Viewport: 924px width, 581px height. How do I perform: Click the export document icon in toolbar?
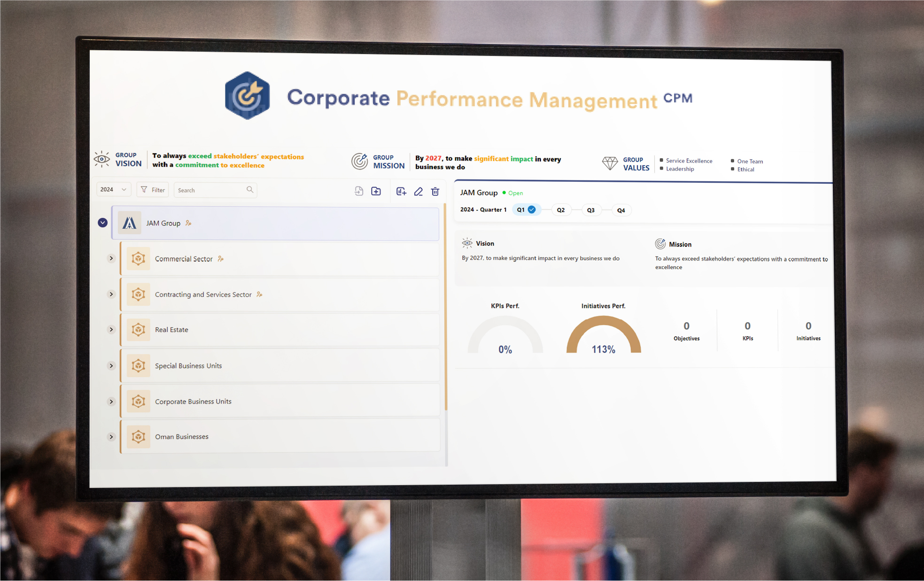[x=359, y=191]
